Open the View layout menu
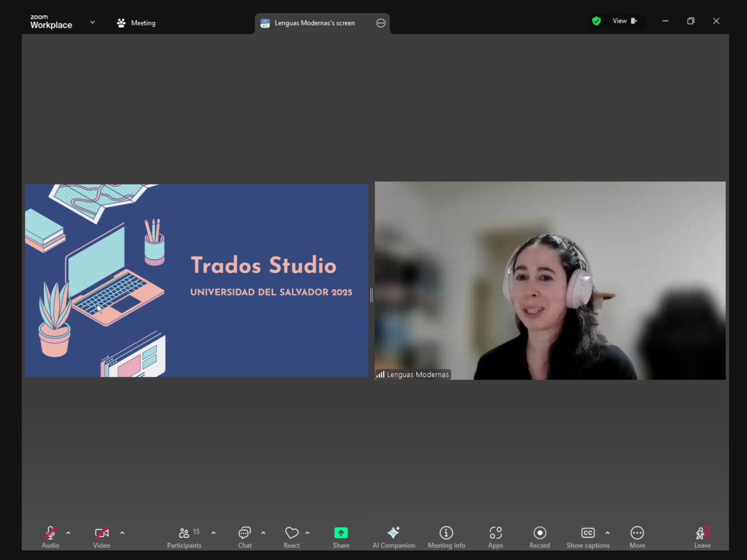This screenshot has height=560, width=747. click(x=624, y=21)
